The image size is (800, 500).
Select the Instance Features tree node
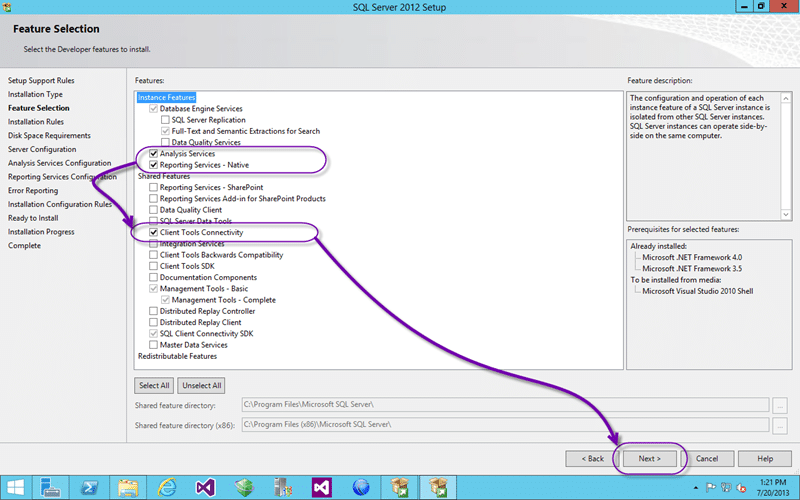coord(166,97)
